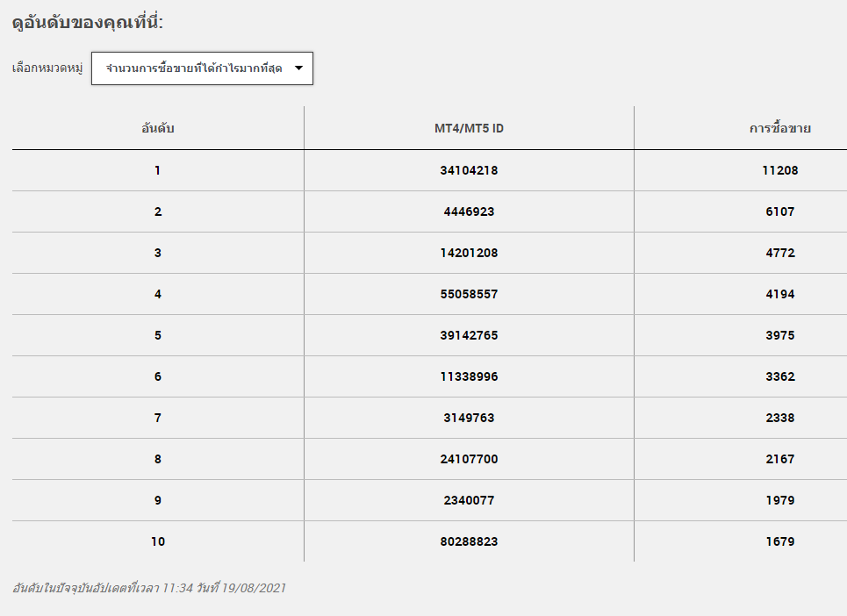Click MT4/MT5 ID 4446923
Viewport: 847px width, 616px height.
pos(469,211)
